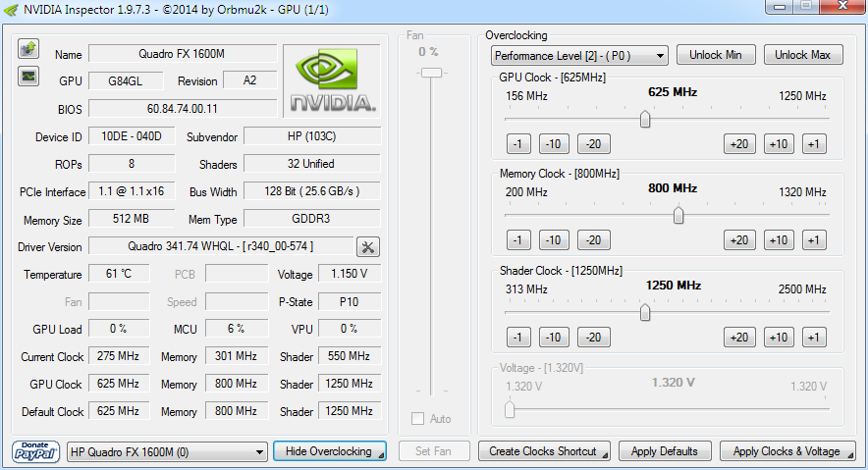The height and width of the screenshot is (470, 868).
Task: Click the Bus Width value 128 Bit (25.6 GB/s)
Action: click(x=312, y=190)
